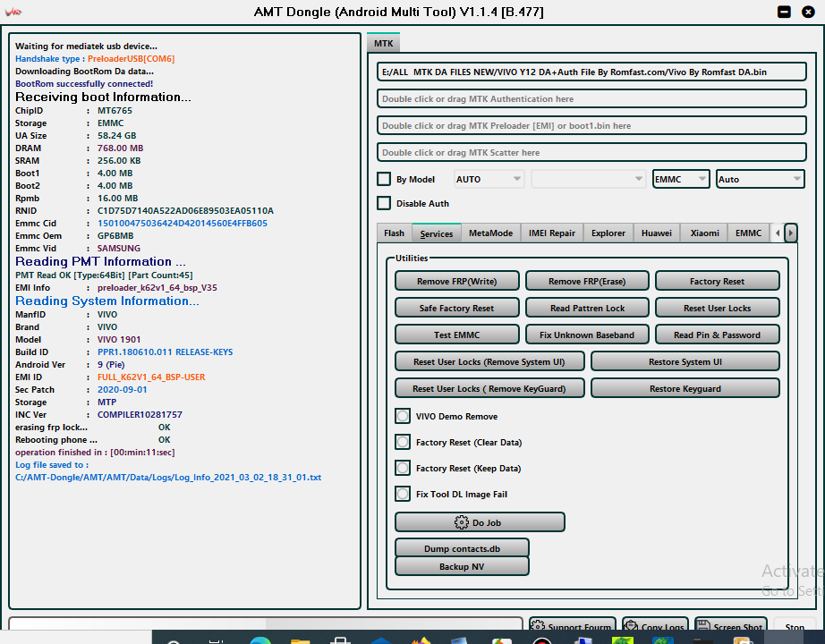Toggle the Disable Auth checkbox
825x644 pixels.
click(x=384, y=203)
